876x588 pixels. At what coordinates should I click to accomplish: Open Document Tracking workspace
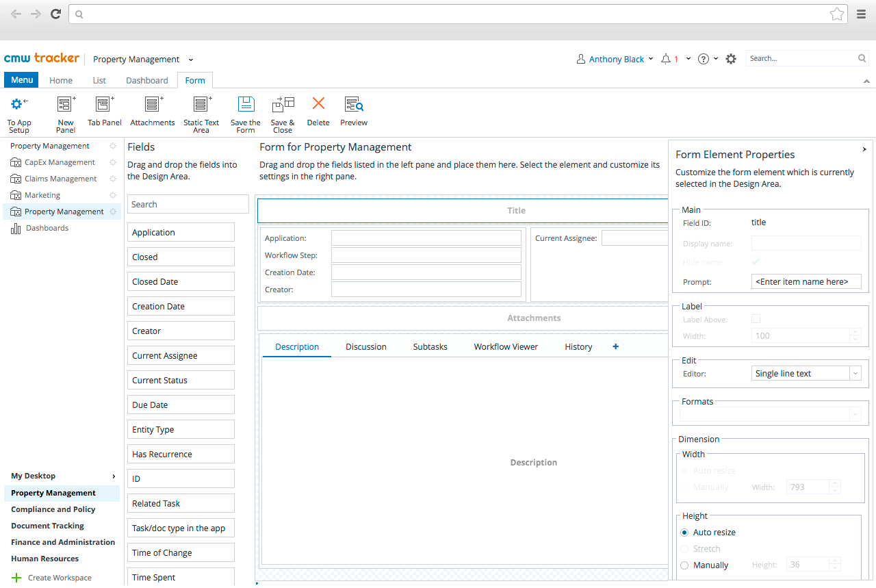click(48, 526)
